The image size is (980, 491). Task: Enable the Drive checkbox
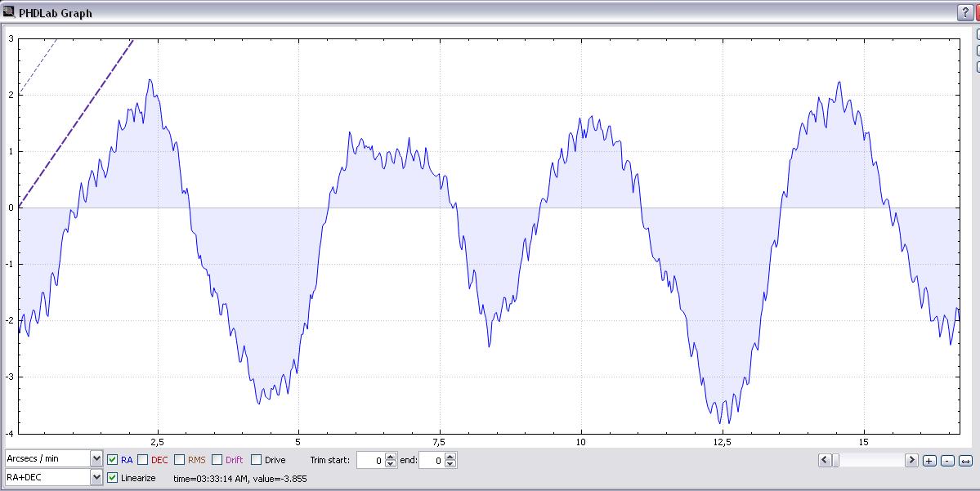[257, 460]
